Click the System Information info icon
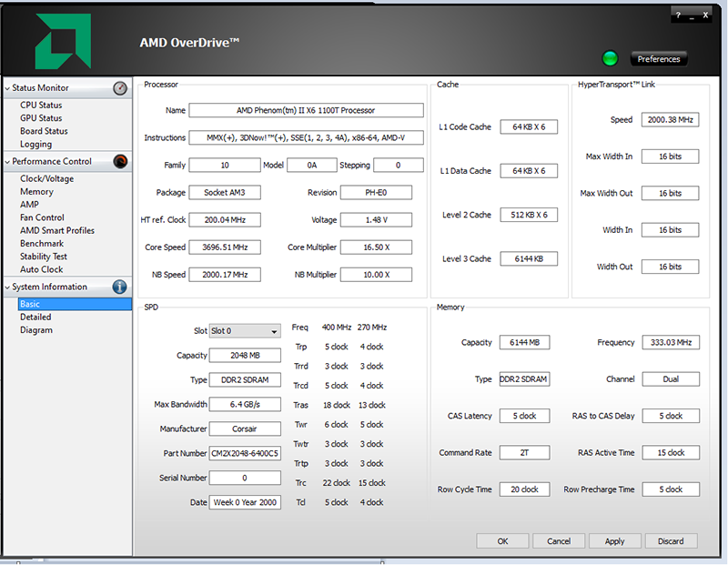Viewport: 728px width, 565px height. coord(119,287)
